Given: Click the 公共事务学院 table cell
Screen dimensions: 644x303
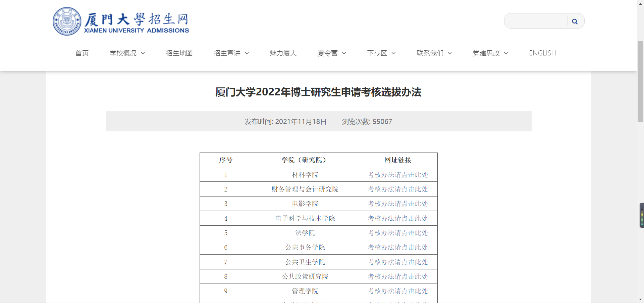Looking at the screenshot, I should [305, 247].
